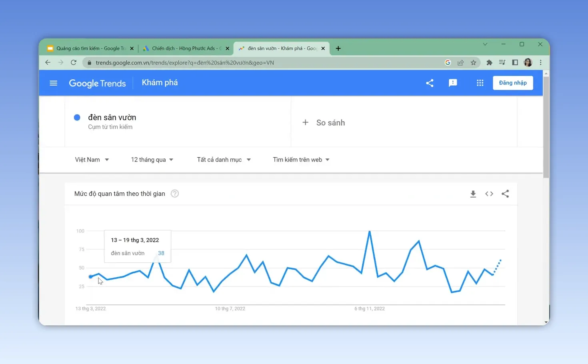This screenshot has width=588, height=364.
Task: Click the help icon beside chart title
Action: (x=175, y=194)
